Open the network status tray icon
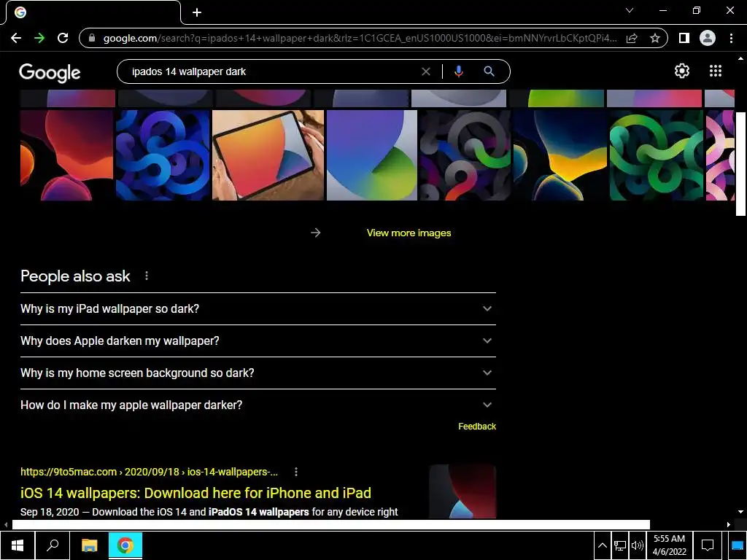 pyautogui.click(x=620, y=545)
